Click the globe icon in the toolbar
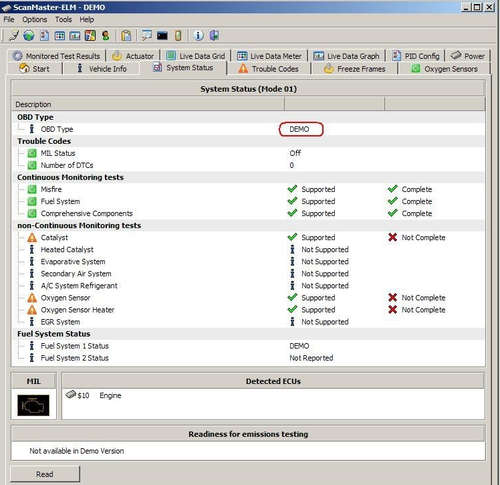This screenshot has height=485, width=500. 29,35
